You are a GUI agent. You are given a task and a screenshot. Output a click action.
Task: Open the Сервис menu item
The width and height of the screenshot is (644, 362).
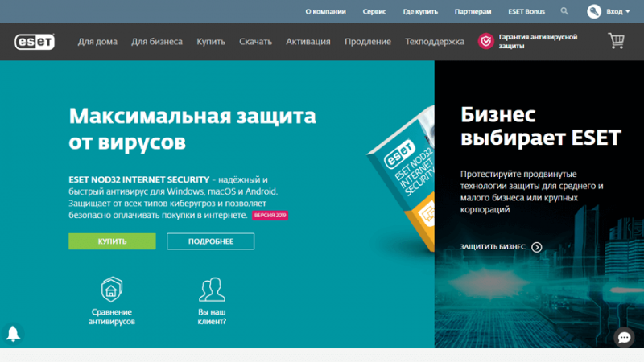click(x=374, y=11)
